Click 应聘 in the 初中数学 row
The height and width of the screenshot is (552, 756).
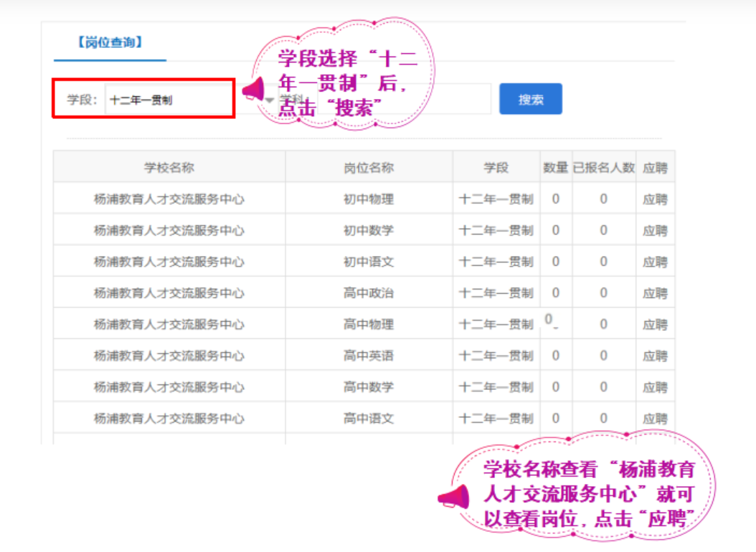pos(654,231)
